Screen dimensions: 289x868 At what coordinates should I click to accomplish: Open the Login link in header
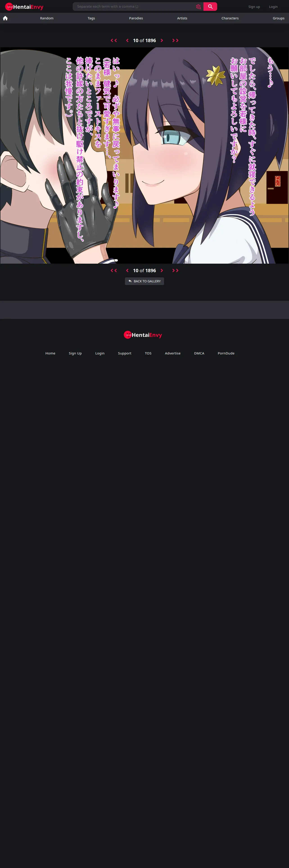(273, 7)
